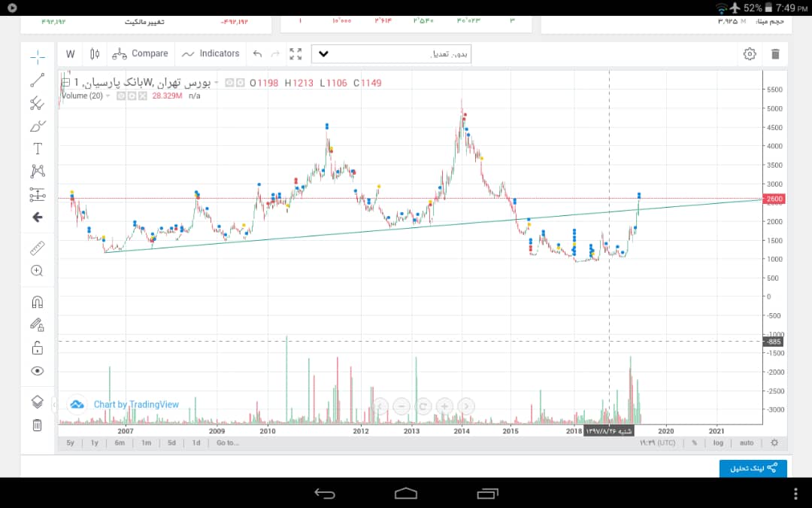The image size is (812, 508).
Task: Select the 5d time range
Action: tap(171, 443)
